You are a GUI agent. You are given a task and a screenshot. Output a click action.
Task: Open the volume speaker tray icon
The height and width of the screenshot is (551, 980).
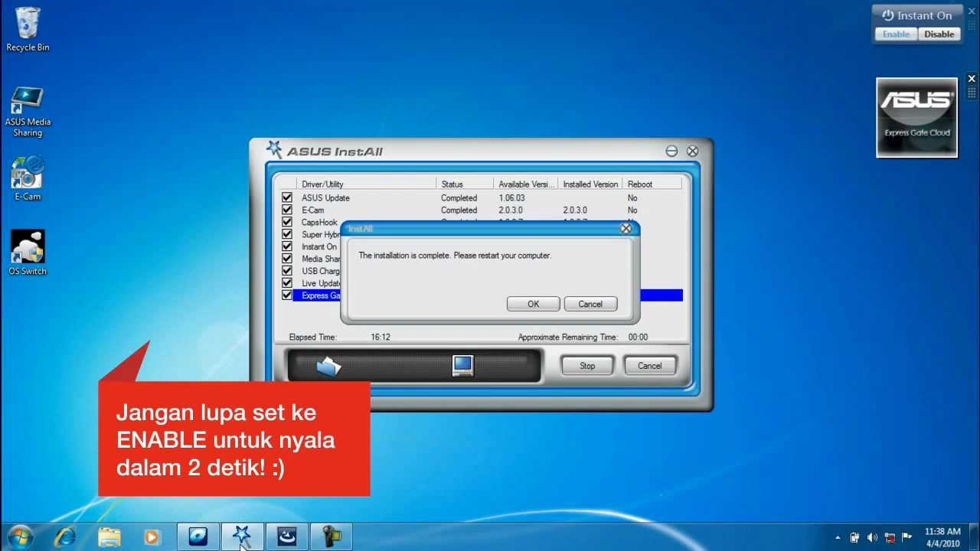[872, 537]
